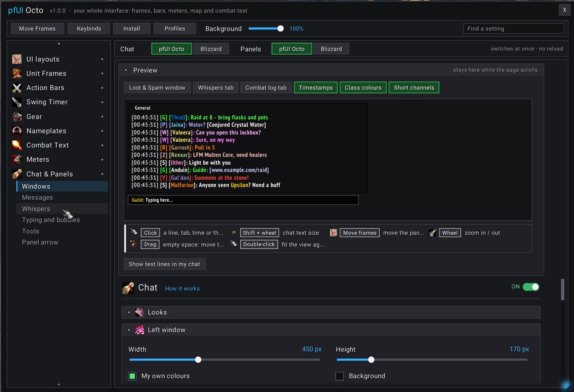Click the icon beside the Chat heading
The width and height of the screenshot is (574, 392).
pyautogui.click(x=128, y=288)
